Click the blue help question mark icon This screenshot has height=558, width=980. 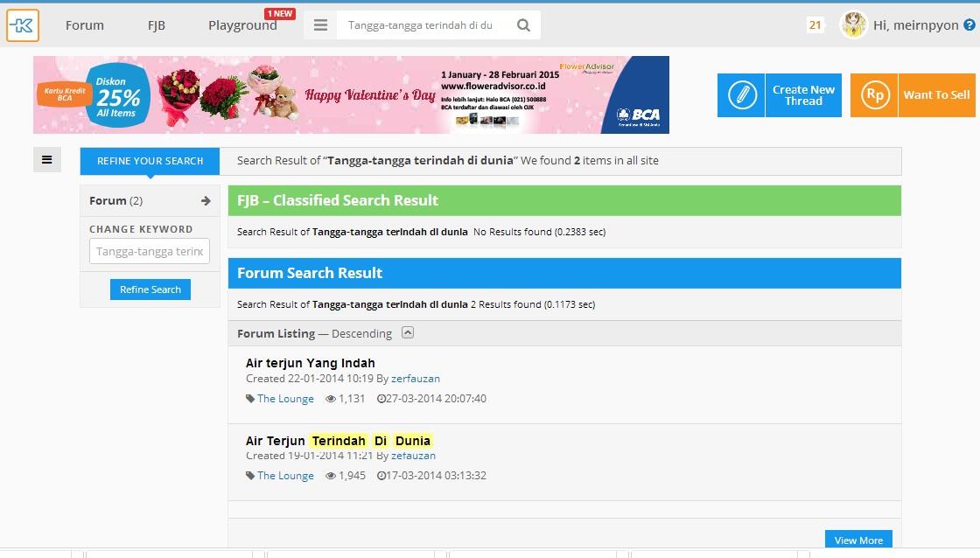click(969, 25)
